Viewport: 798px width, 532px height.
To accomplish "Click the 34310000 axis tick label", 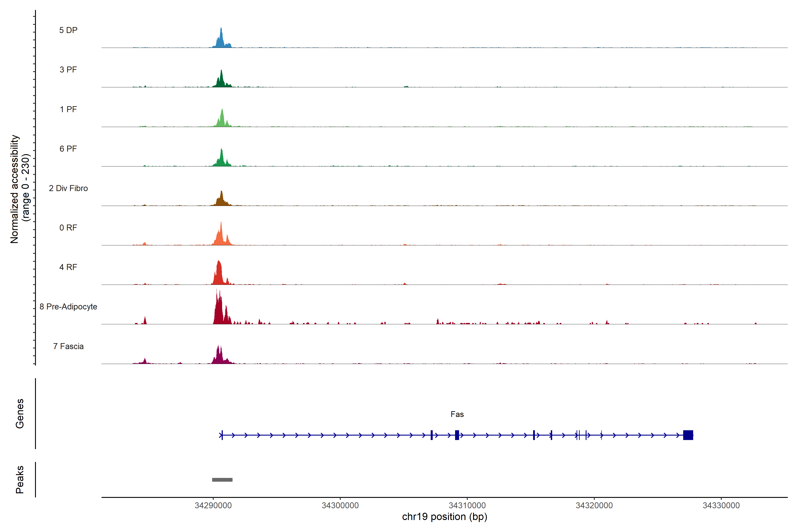I will coord(467,505).
